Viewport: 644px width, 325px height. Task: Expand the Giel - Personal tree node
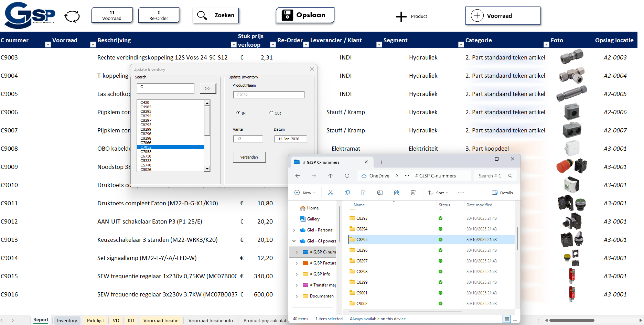pyautogui.click(x=294, y=230)
